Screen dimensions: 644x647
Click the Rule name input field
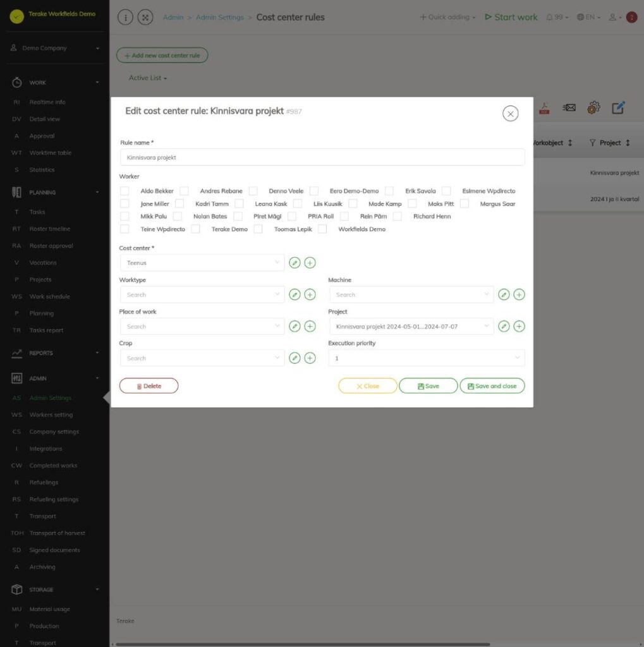pos(322,157)
